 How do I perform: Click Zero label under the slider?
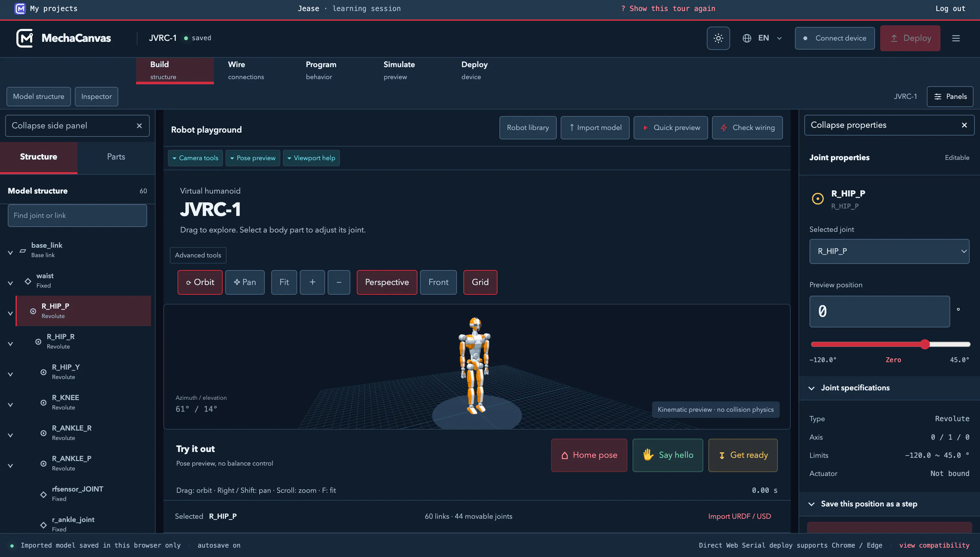pyautogui.click(x=893, y=360)
